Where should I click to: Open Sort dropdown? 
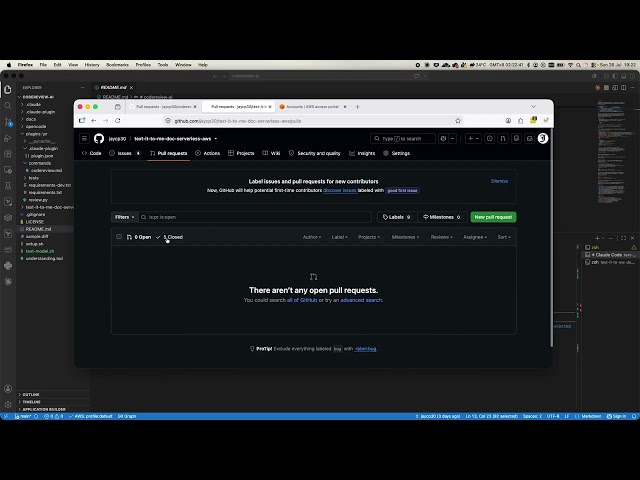click(x=504, y=237)
